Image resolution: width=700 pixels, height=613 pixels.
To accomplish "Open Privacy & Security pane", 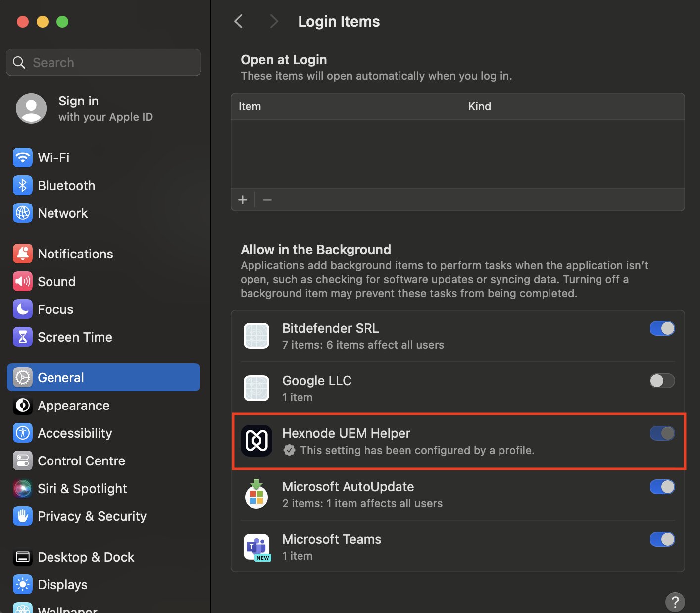I will (x=103, y=516).
